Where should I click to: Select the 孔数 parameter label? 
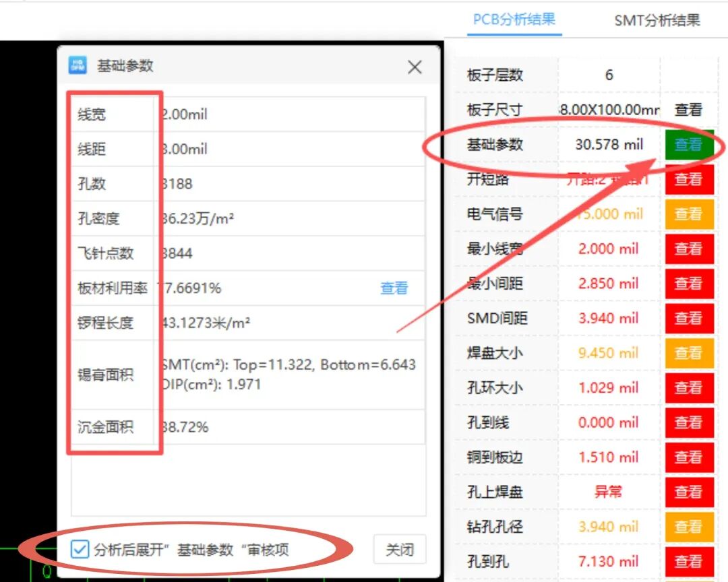click(x=92, y=184)
